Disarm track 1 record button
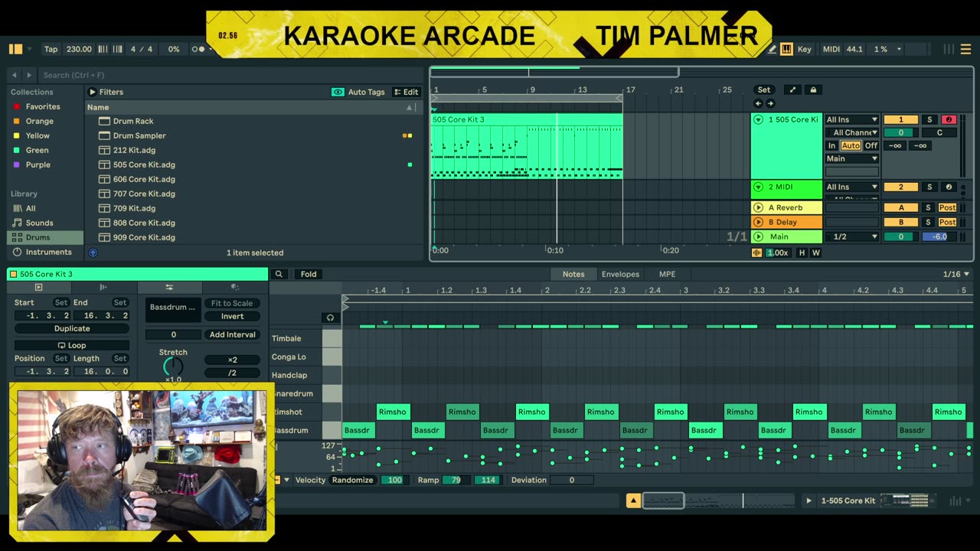 click(x=949, y=119)
